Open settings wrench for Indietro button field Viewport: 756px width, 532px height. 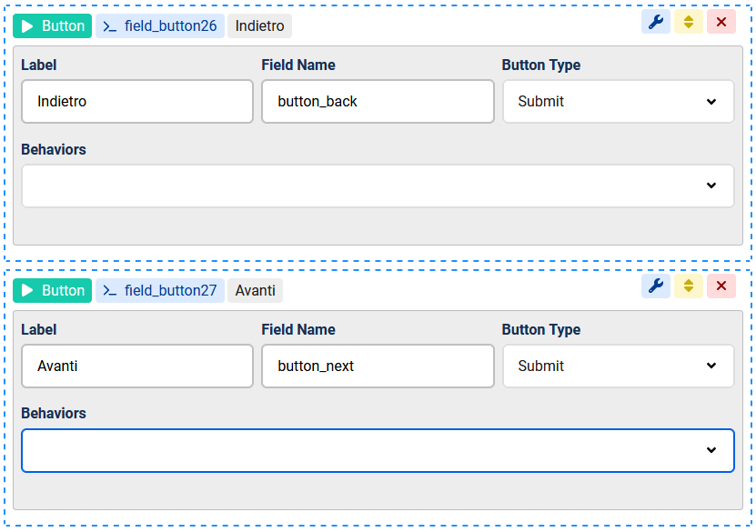(x=656, y=22)
